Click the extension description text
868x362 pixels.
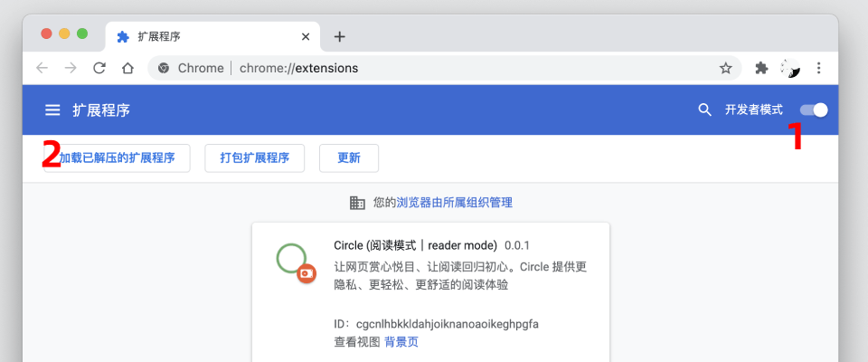pos(460,275)
